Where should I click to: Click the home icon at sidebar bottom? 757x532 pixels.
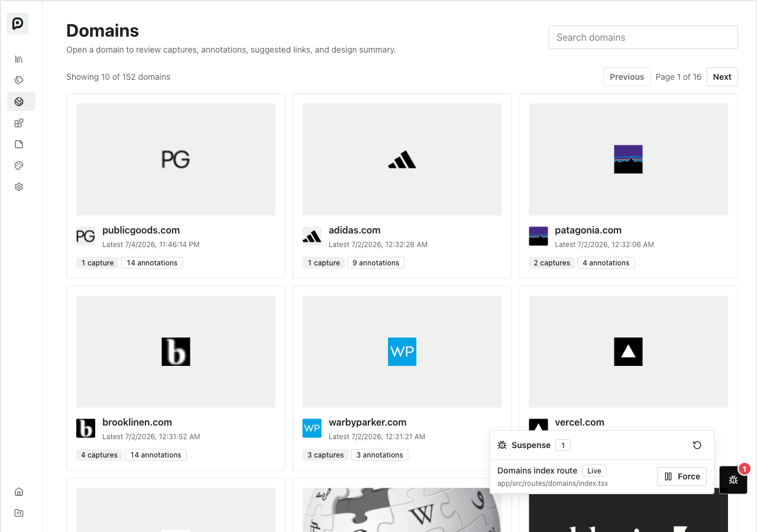tap(19, 492)
